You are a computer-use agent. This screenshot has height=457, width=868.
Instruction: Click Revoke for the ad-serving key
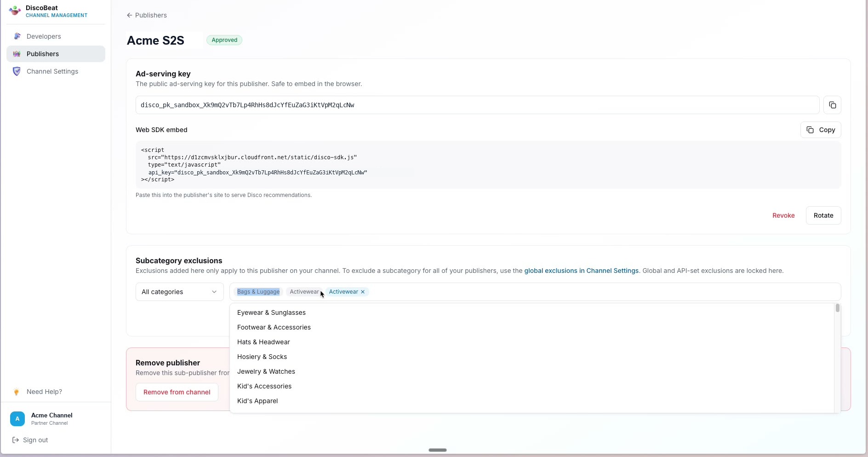tap(783, 215)
